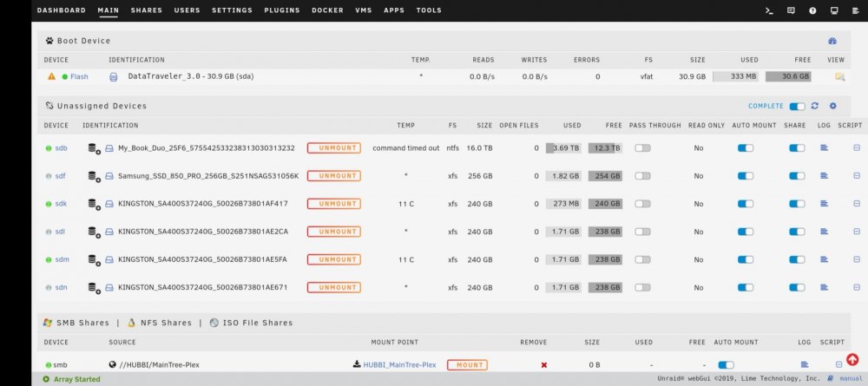Open the USERS tab

[187, 10]
